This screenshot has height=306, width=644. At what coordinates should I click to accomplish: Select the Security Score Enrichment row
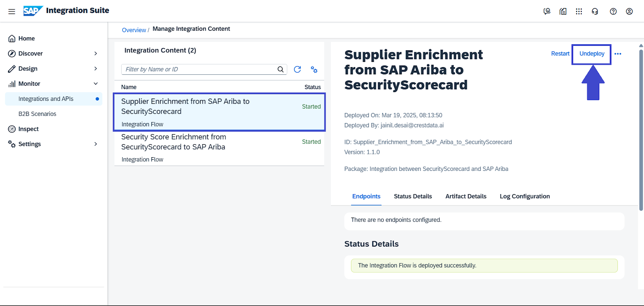coord(219,148)
